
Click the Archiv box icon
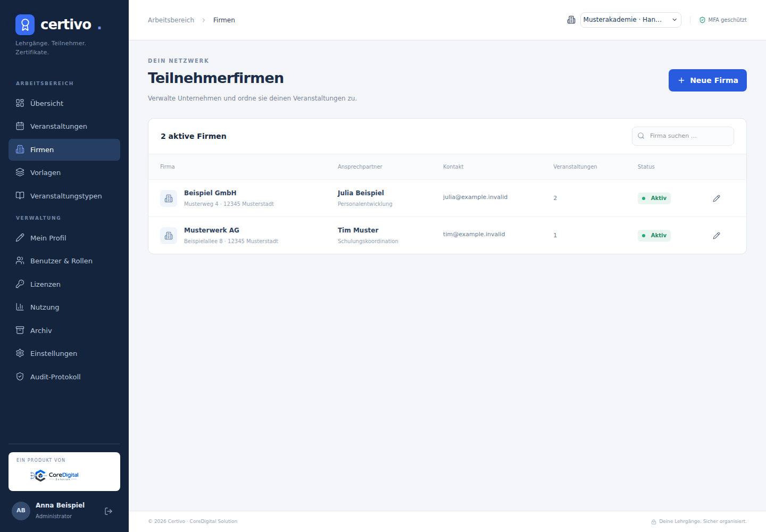(x=20, y=330)
